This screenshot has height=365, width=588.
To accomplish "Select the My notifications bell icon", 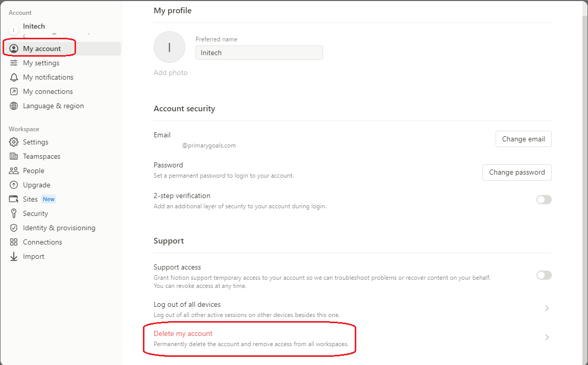I will tap(14, 77).
